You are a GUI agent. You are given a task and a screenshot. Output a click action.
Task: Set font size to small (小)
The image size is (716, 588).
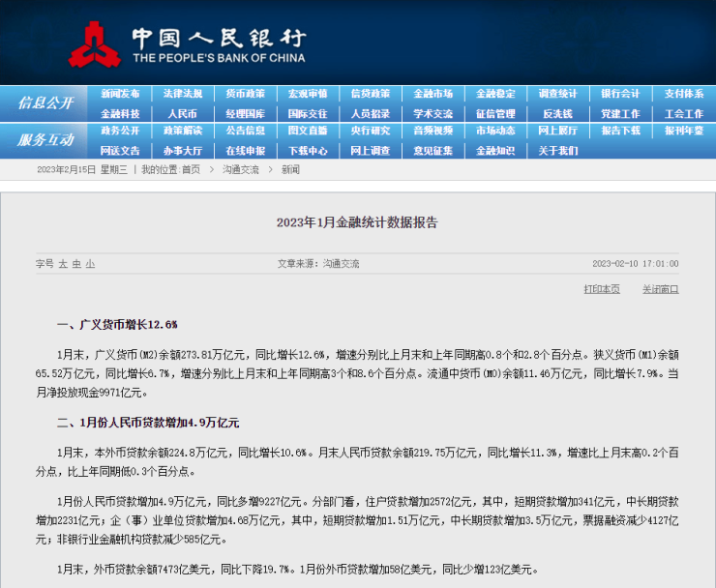point(90,263)
